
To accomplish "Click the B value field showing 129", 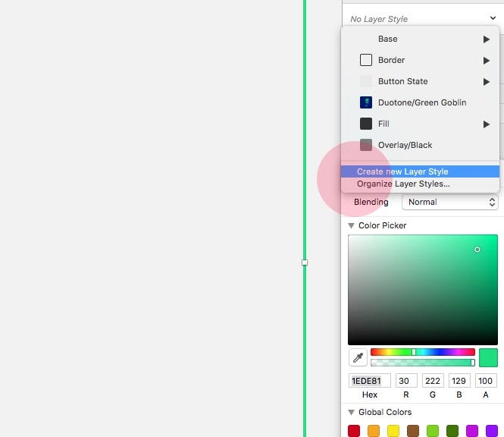I will click(x=459, y=381).
